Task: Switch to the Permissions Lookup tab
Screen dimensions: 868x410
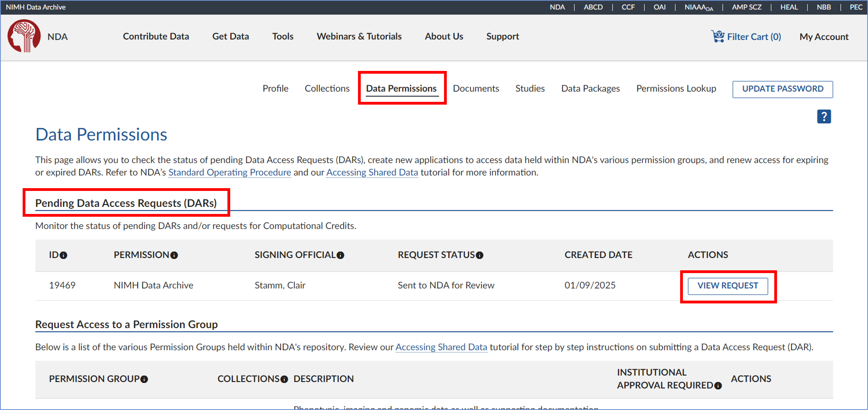Action: pyautogui.click(x=676, y=88)
